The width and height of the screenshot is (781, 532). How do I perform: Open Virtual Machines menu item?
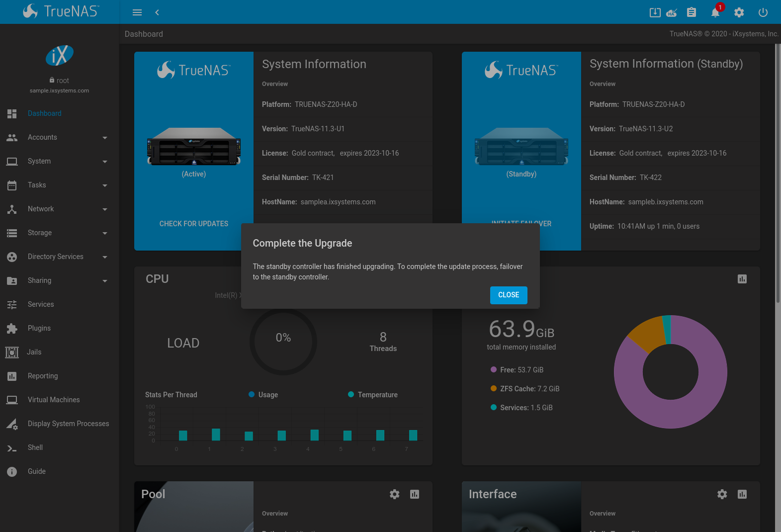click(x=60, y=400)
